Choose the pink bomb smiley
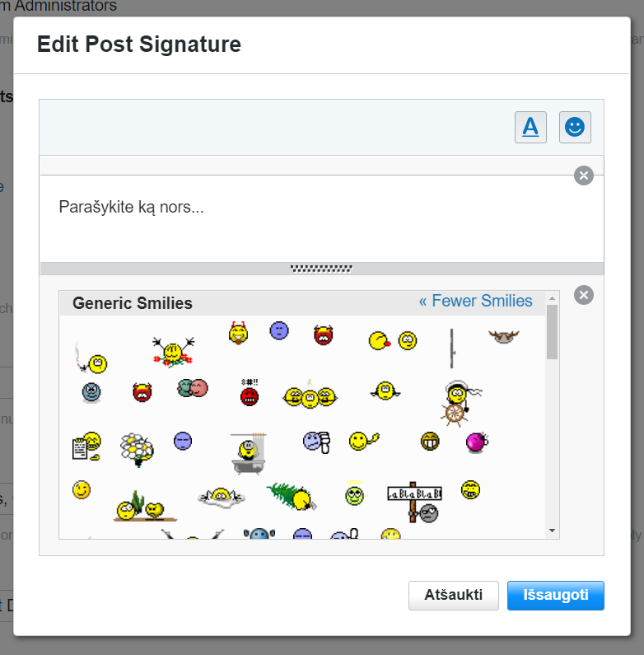 point(477,442)
